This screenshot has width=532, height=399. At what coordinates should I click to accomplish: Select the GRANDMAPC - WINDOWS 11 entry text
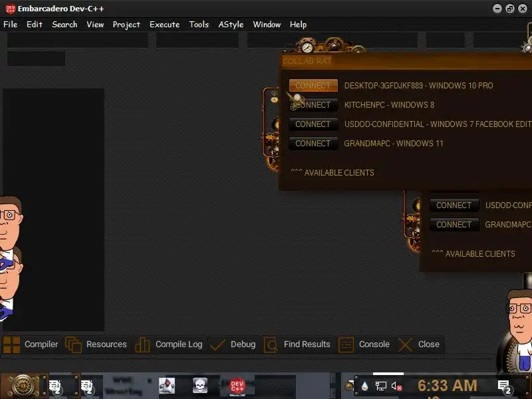click(x=394, y=144)
